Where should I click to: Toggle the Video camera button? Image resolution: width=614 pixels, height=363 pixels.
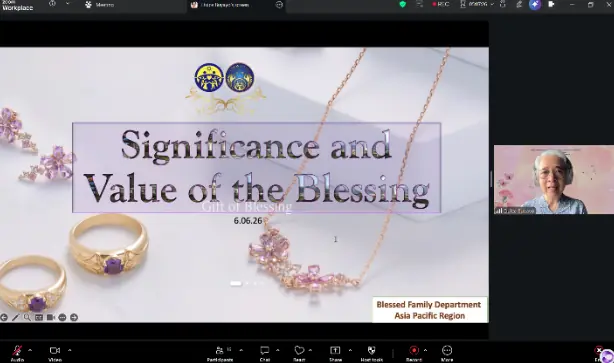(55, 352)
